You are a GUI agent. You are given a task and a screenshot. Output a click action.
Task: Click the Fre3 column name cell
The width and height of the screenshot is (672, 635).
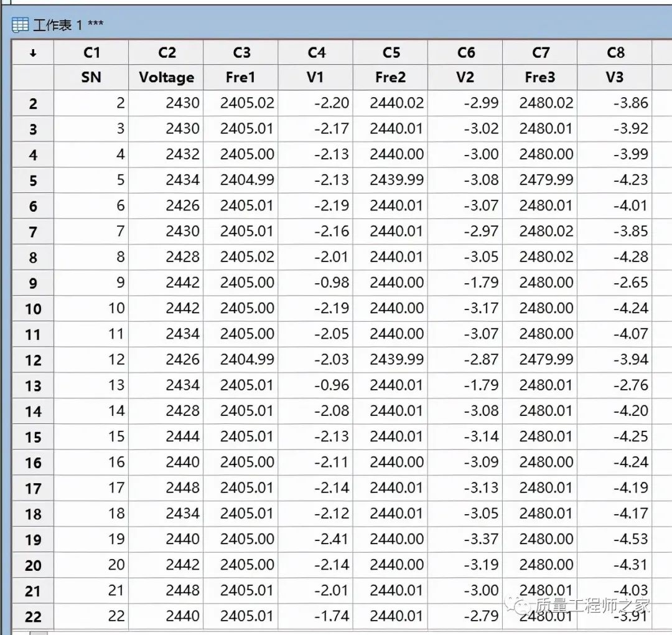click(x=539, y=78)
